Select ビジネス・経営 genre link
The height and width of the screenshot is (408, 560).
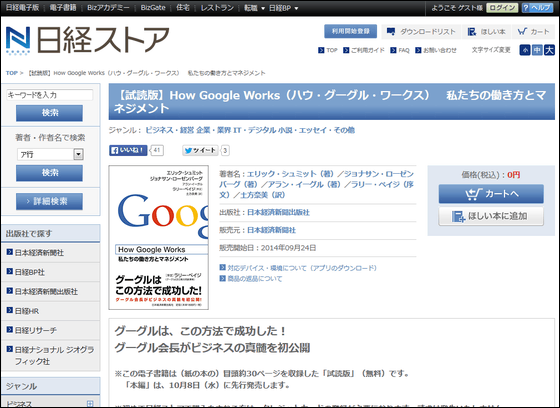[x=170, y=130]
